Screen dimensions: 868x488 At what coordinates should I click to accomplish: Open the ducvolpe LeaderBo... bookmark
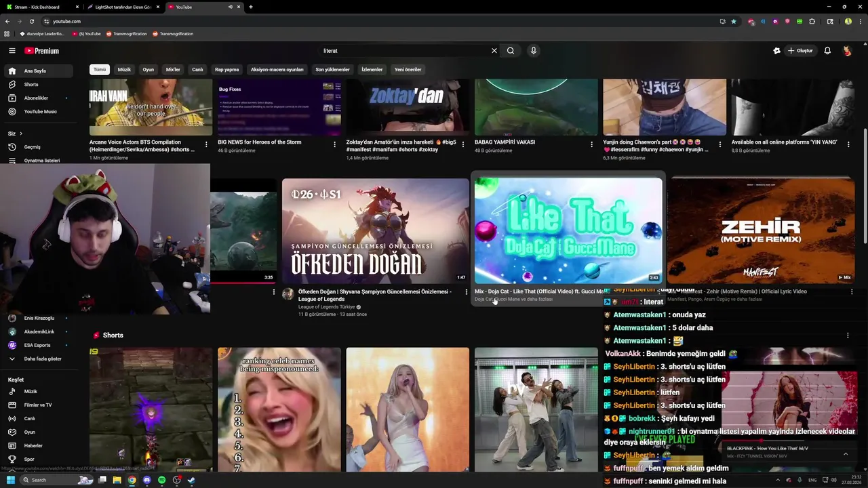click(x=42, y=34)
